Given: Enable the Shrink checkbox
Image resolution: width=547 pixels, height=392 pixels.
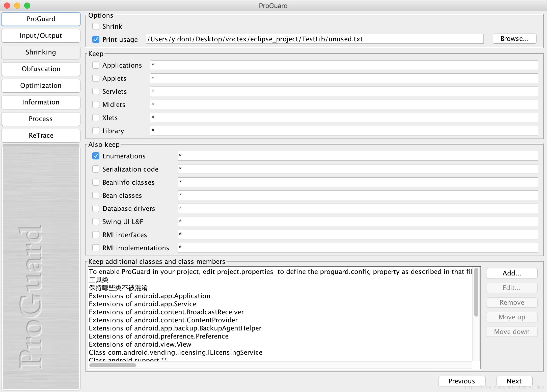Looking at the screenshot, I should pyautogui.click(x=96, y=26).
